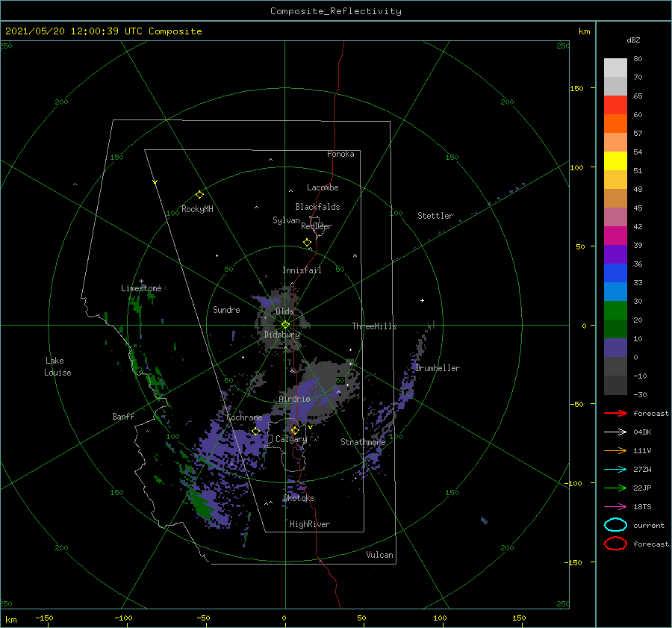Click the green echo patch southwest of Limestone
672x628 pixels.
[x=135, y=305]
